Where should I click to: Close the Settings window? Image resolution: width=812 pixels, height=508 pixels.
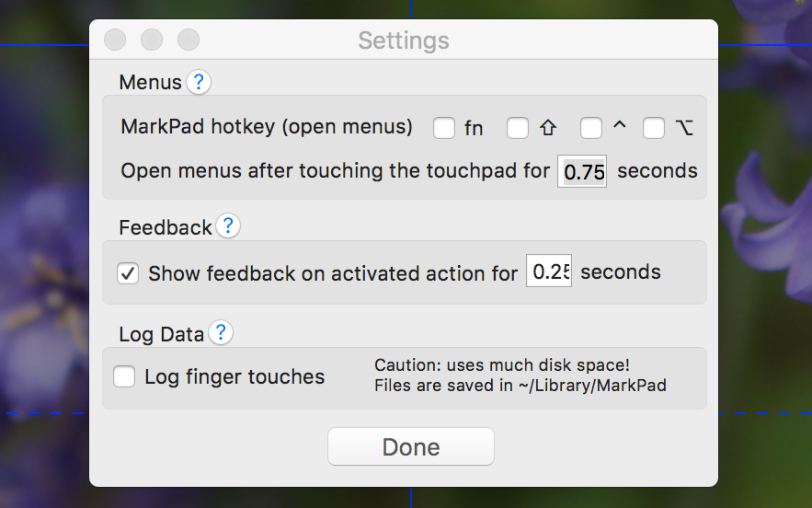point(115,40)
